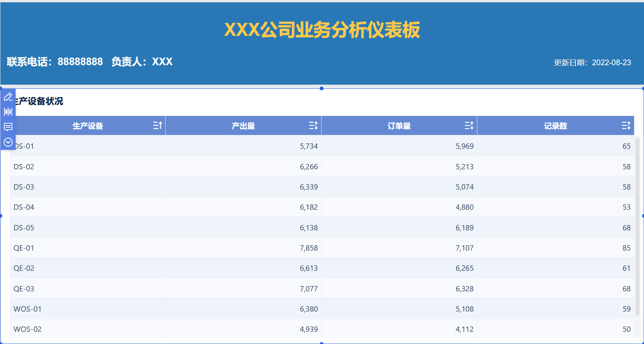Image resolution: width=644 pixels, height=344 pixels.
Task: Click record count 59 in WOS-01 row
Action: coord(626,309)
